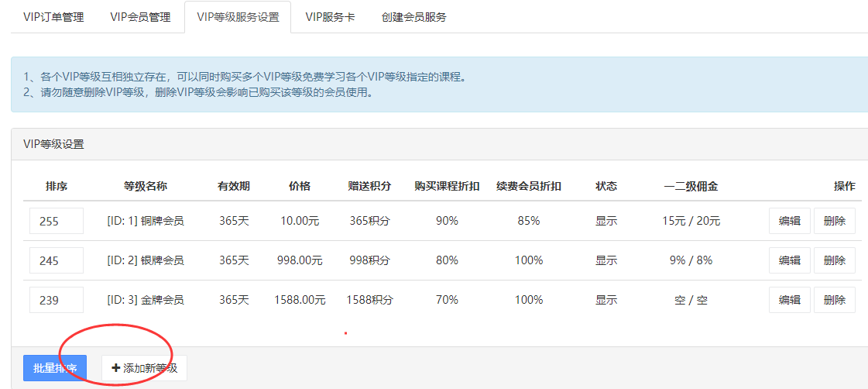Click the 有效期 column header
Screen dimensions: 868x389
point(234,186)
